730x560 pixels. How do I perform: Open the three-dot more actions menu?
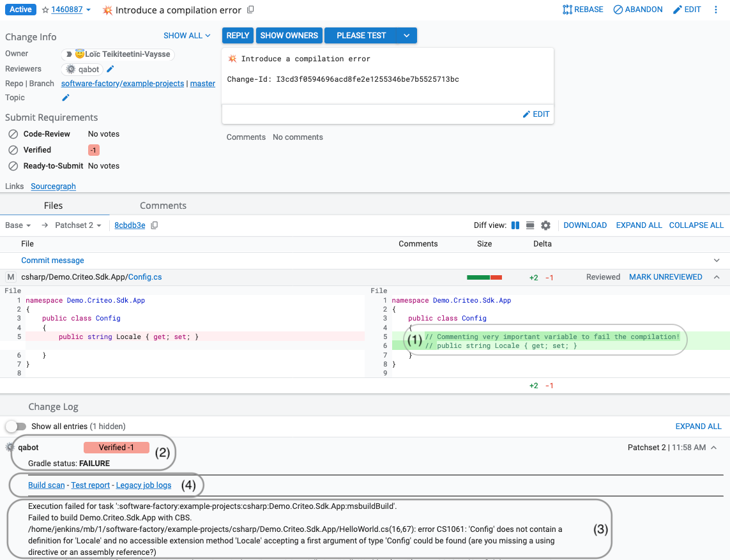716,10
